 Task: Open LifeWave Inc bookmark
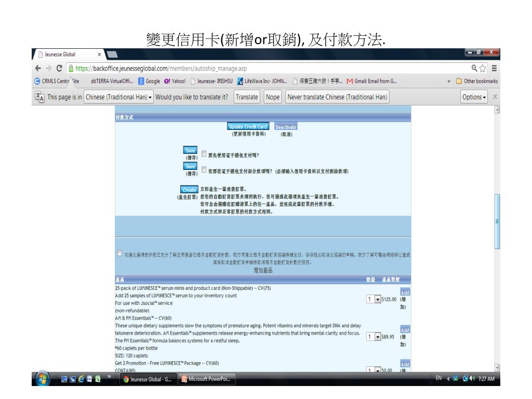(x=262, y=81)
